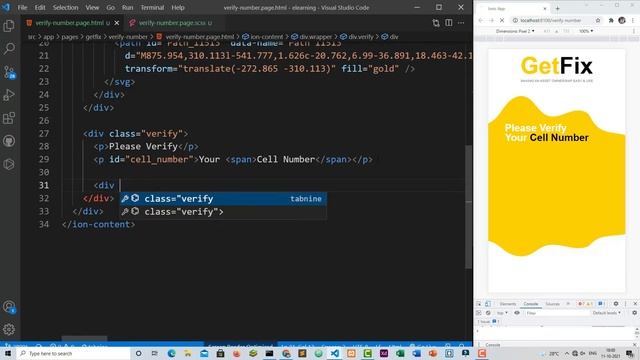Go back in Chrome
This screenshot has height=360, width=640.
pyautogui.click(x=481, y=20)
